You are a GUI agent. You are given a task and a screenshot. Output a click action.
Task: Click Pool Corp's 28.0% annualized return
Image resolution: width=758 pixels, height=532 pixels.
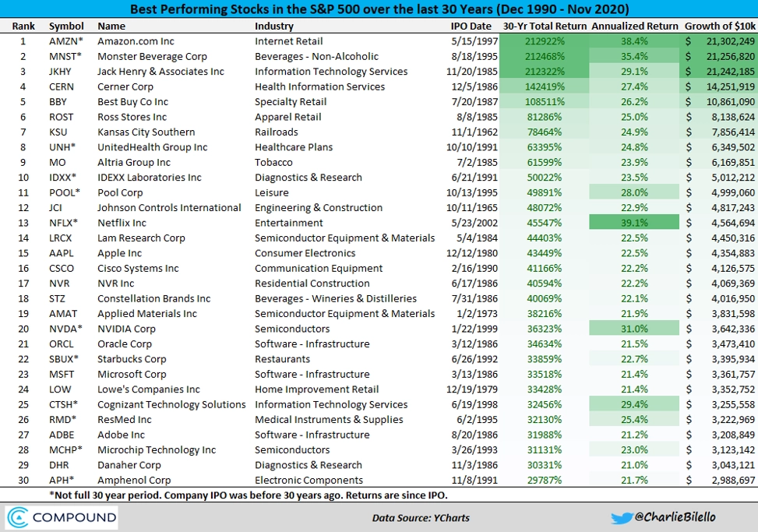click(634, 193)
